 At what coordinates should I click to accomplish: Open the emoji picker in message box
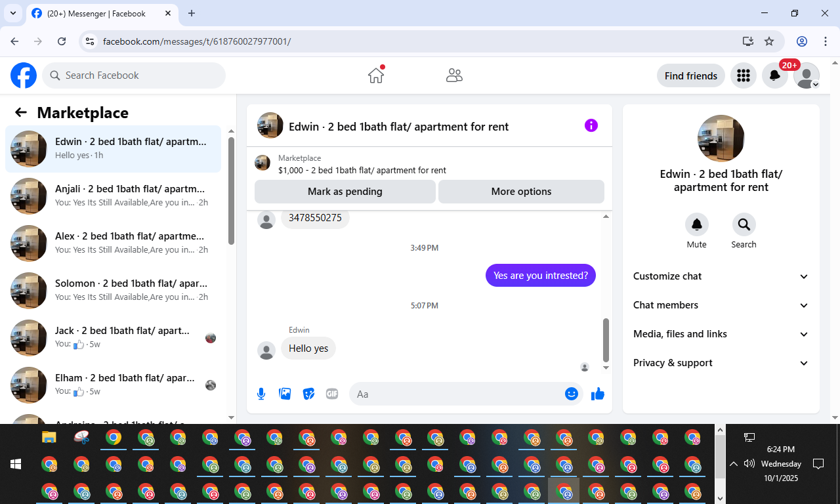coord(572,394)
